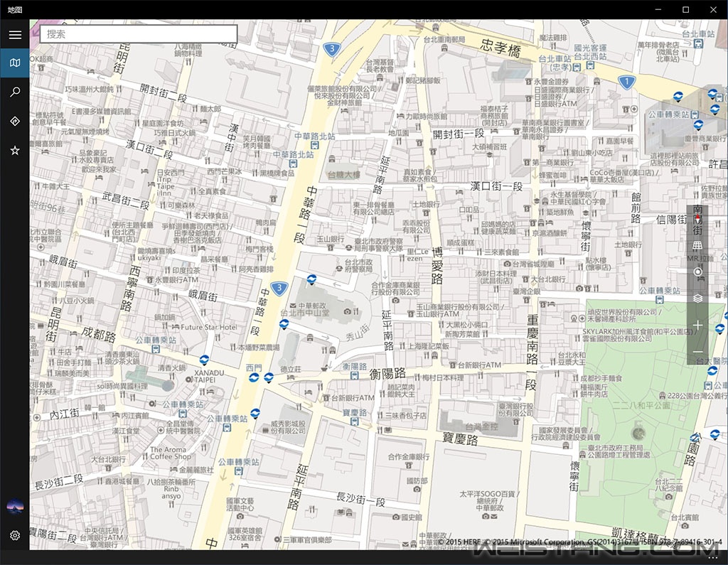Toggle the tilt map view button
The height and width of the screenshot is (565, 728).
698,245
